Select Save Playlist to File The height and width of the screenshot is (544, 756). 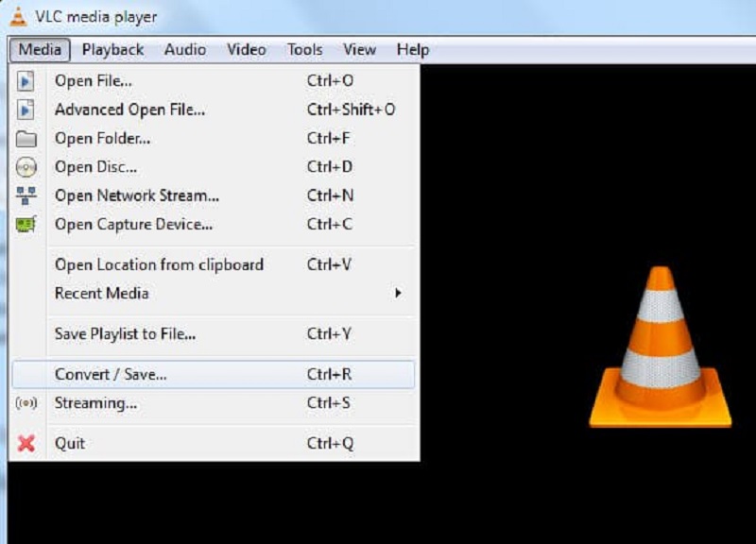point(124,334)
